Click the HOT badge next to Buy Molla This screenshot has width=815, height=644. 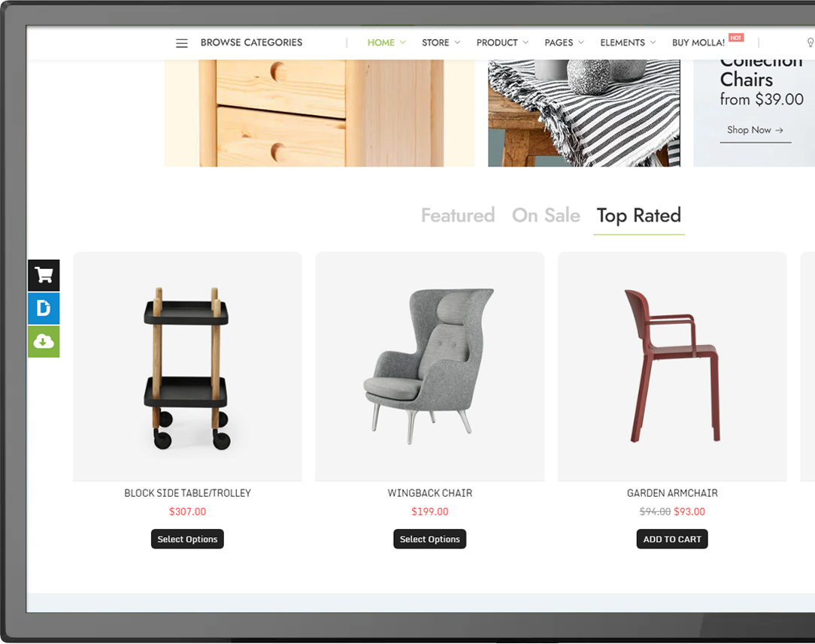(x=736, y=38)
